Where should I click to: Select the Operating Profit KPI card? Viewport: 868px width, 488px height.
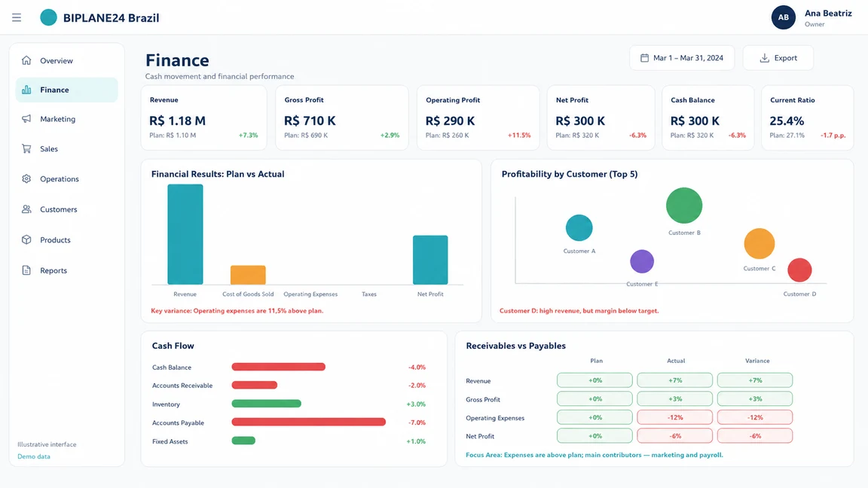coord(478,117)
